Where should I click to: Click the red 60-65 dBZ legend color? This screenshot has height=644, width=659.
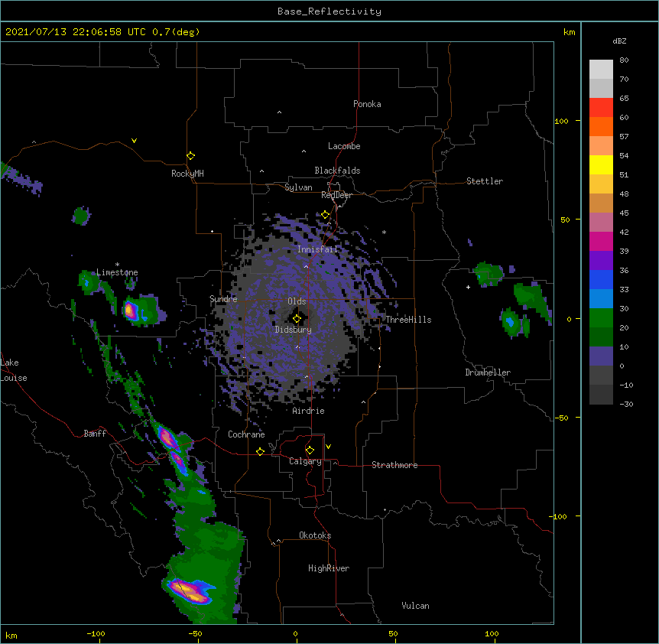[601, 108]
